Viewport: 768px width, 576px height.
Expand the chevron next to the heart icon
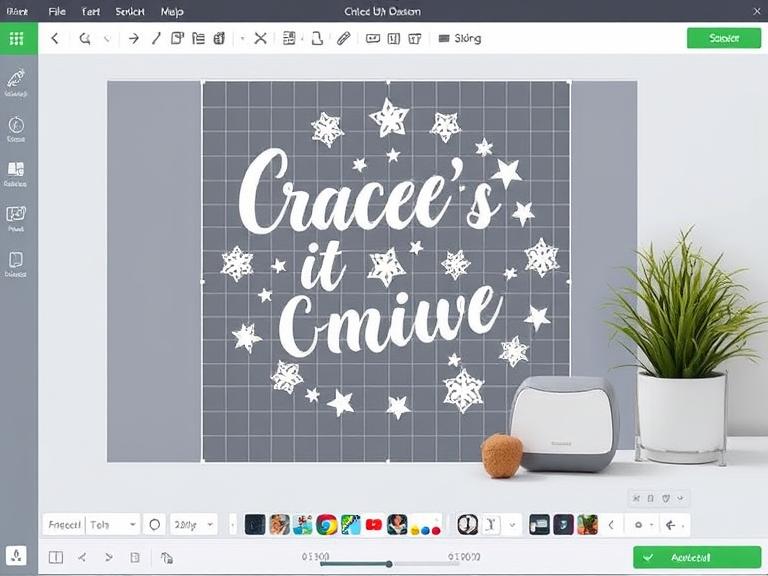click(x=681, y=499)
